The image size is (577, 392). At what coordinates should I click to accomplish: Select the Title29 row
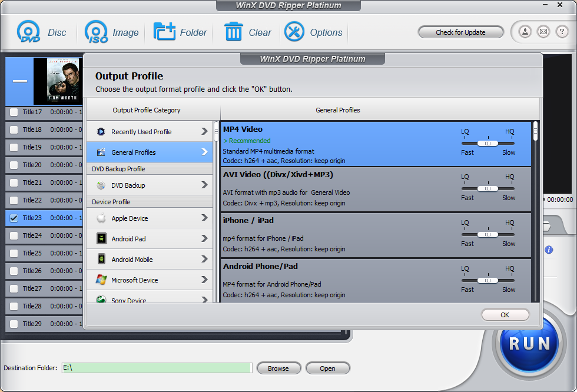(44, 324)
